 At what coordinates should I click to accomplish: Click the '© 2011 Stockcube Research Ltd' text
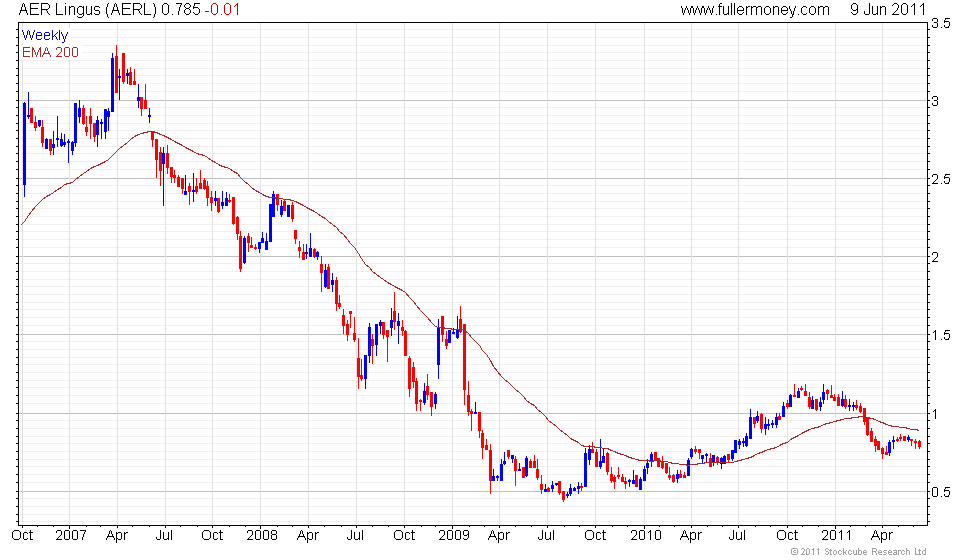point(858,551)
